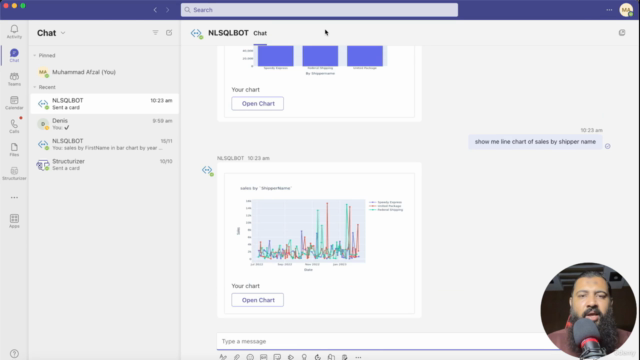Screen dimensions: 640x360
Task: Click the NLSQLBOT title in the header
Action: 228,33
